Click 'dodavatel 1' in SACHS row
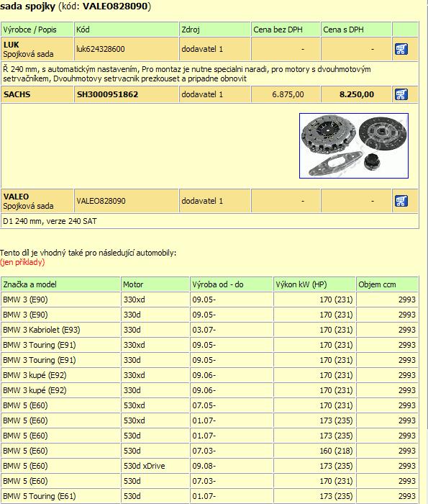 tap(202, 94)
